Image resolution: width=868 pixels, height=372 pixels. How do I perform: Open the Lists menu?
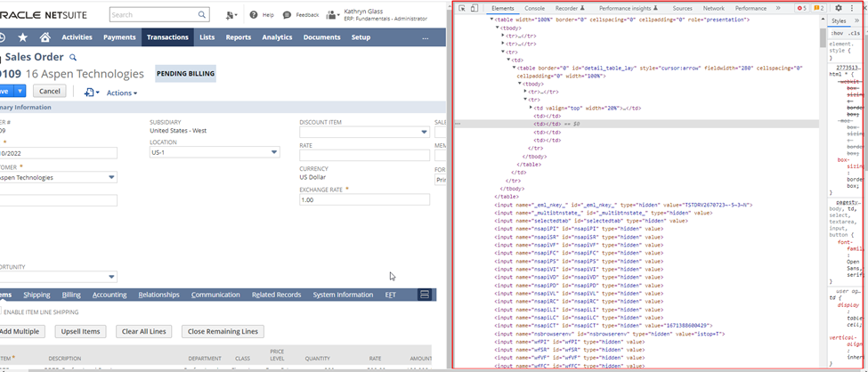[x=207, y=37]
